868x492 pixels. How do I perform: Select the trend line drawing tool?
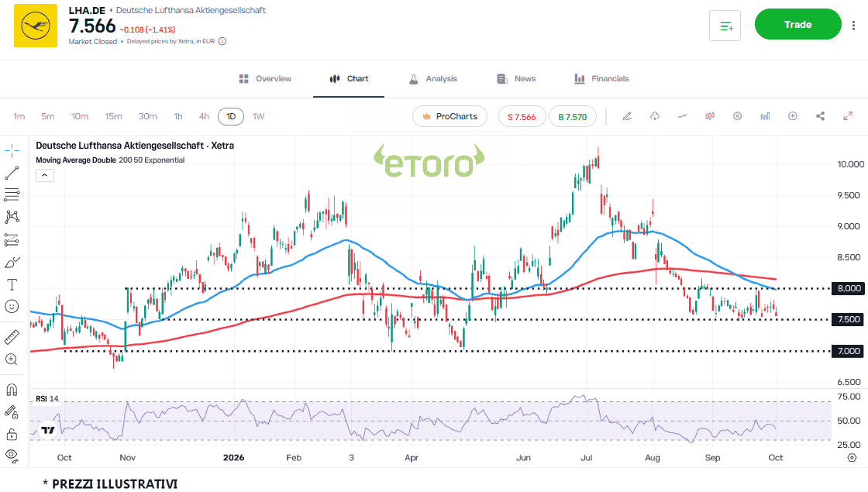[12, 174]
